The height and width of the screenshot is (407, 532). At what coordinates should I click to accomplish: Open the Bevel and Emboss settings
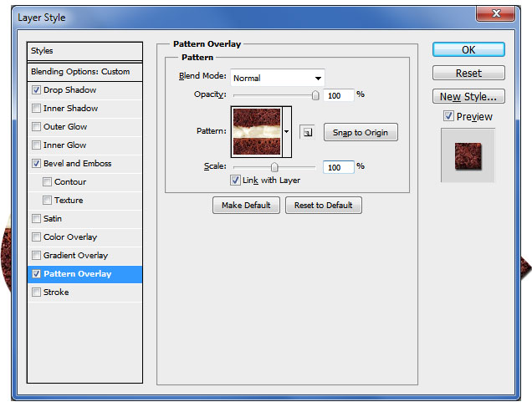[x=77, y=164]
